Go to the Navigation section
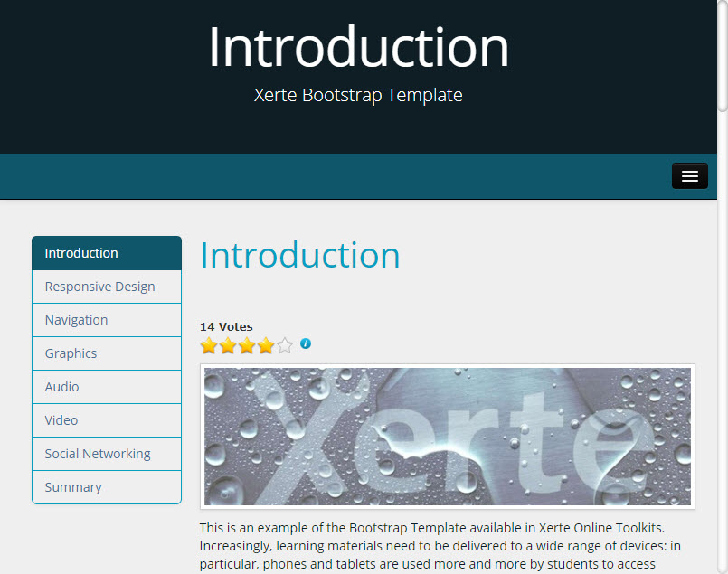Viewport: 728px width, 574px height. tap(107, 320)
